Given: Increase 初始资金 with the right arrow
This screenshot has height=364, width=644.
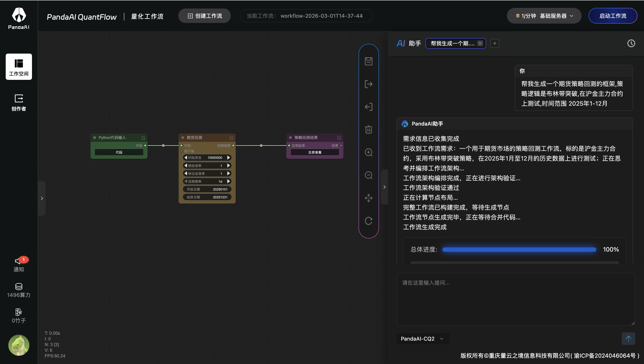Looking at the screenshot, I should point(228,157).
